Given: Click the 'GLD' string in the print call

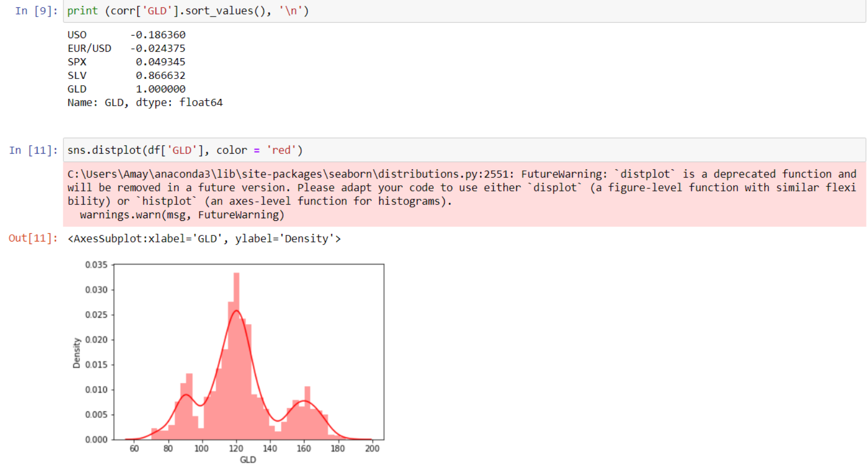Looking at the screenshot, I should pos(156,10).
